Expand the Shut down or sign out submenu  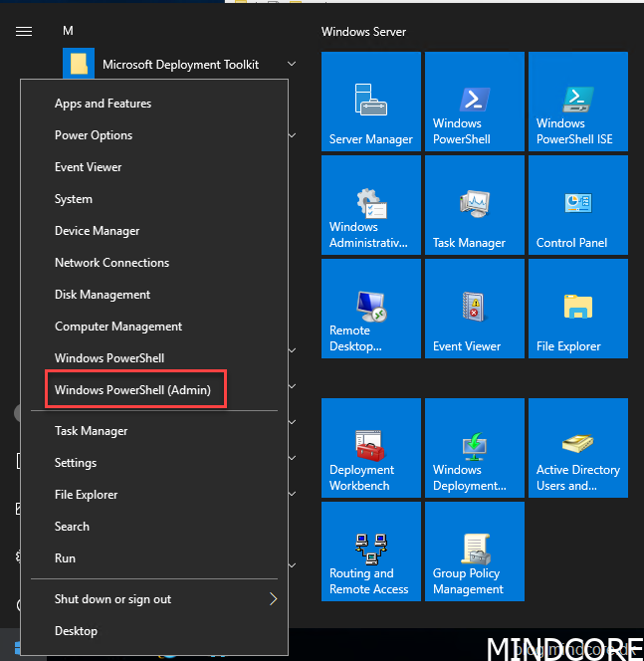[x=273, y=599]
